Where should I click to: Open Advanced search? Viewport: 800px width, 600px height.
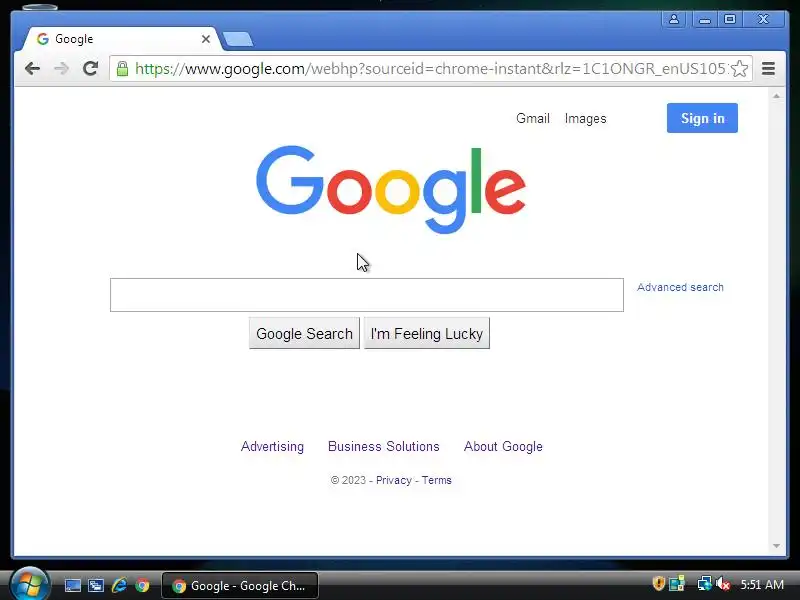point(680,287)
